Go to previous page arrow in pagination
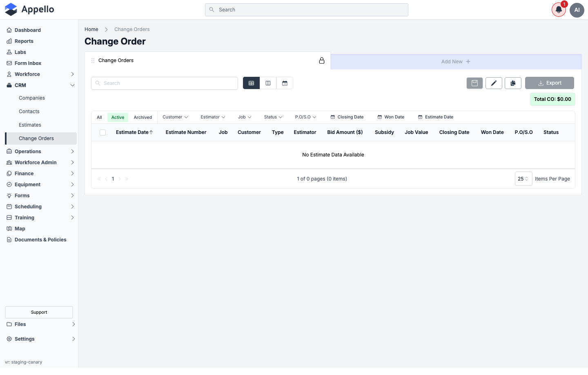Screen dimensions: 588x375 coord(106,179)
